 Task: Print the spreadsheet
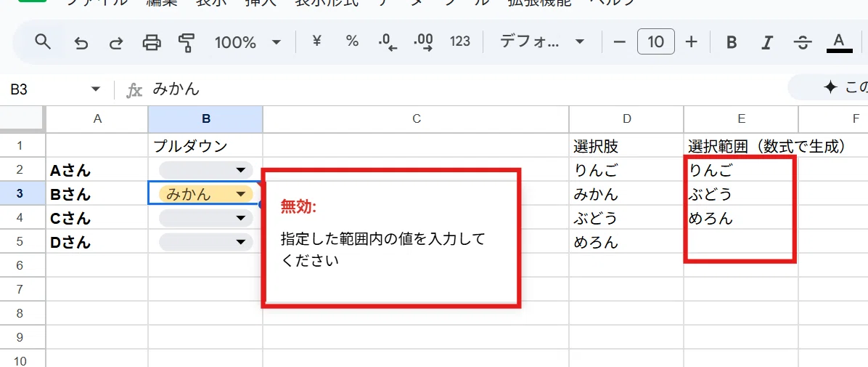pyautogui.click(x=152, y=42)
